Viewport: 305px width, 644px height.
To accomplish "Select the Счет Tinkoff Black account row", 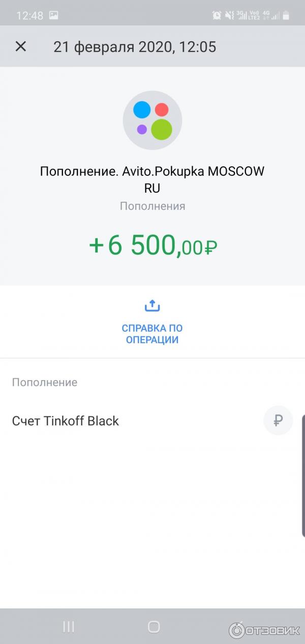I will (x=66, y=421).
